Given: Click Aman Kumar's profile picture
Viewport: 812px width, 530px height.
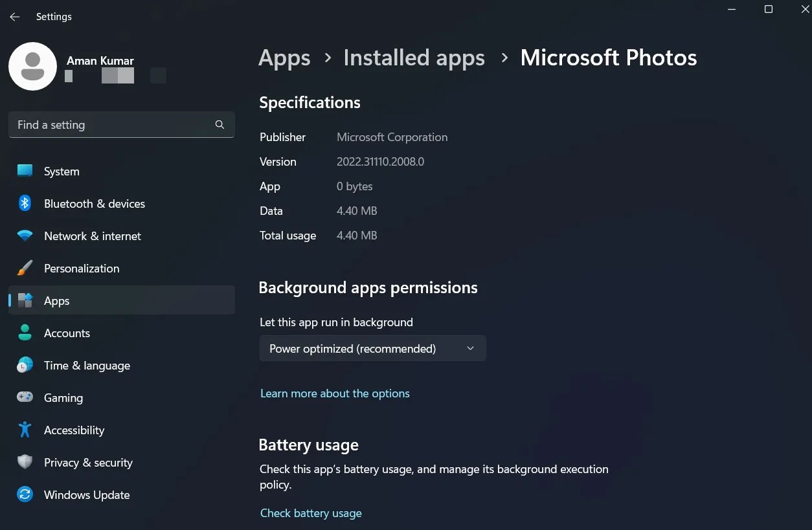Looking at the screenshot, I should [x=32, y=66].
